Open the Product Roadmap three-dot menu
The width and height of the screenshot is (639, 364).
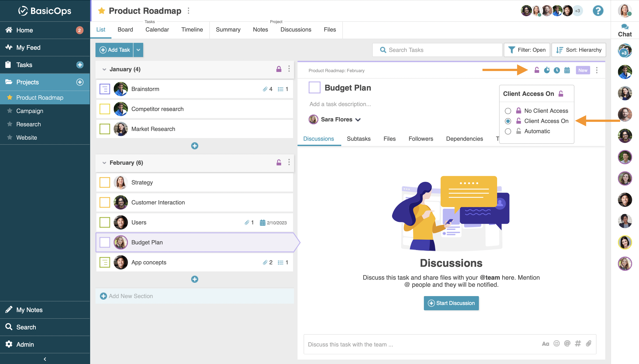point(189,11)
